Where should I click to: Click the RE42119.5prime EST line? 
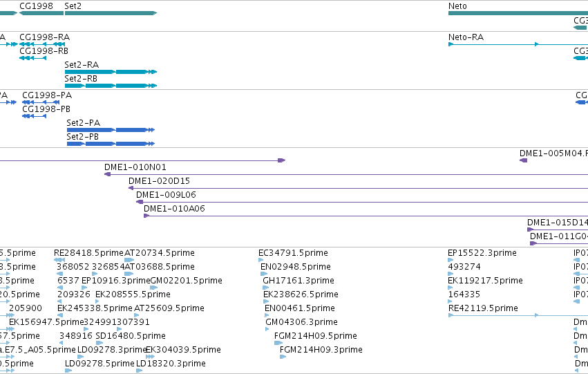click(x=518, y=315)
